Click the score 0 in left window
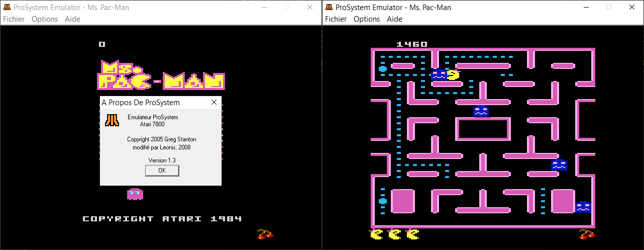The width and height of the screenshot is (644, 250). 102,44
